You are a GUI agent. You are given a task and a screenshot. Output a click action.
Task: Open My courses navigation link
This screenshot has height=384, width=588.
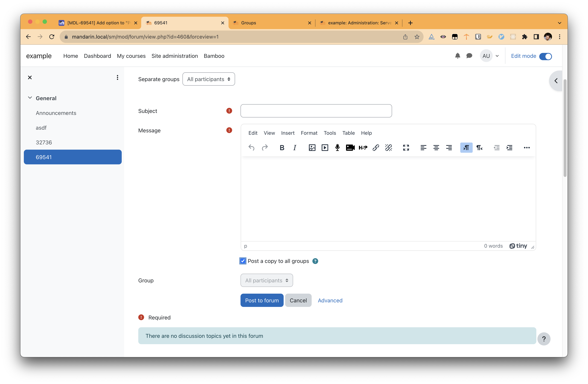coord(131,56)
